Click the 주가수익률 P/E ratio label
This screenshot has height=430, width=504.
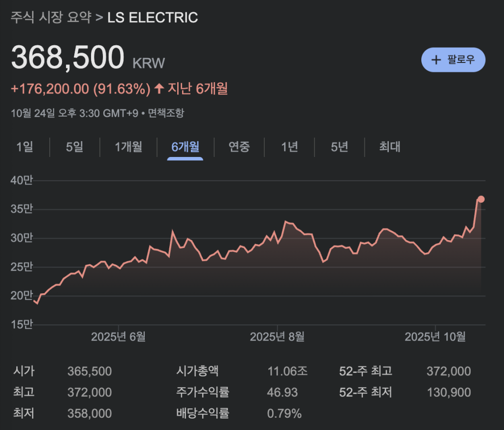[x=202, y=392]
